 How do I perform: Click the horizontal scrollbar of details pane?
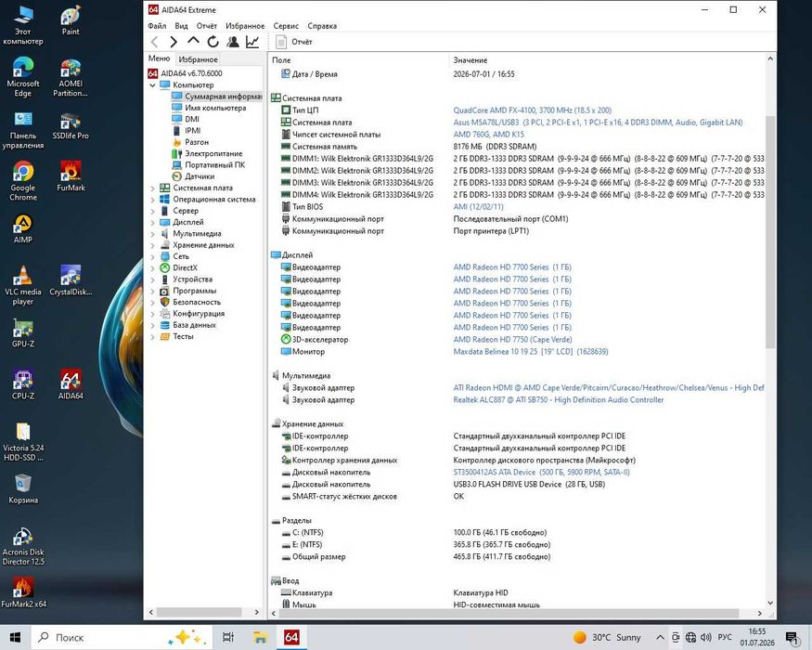tap(508, 613)
